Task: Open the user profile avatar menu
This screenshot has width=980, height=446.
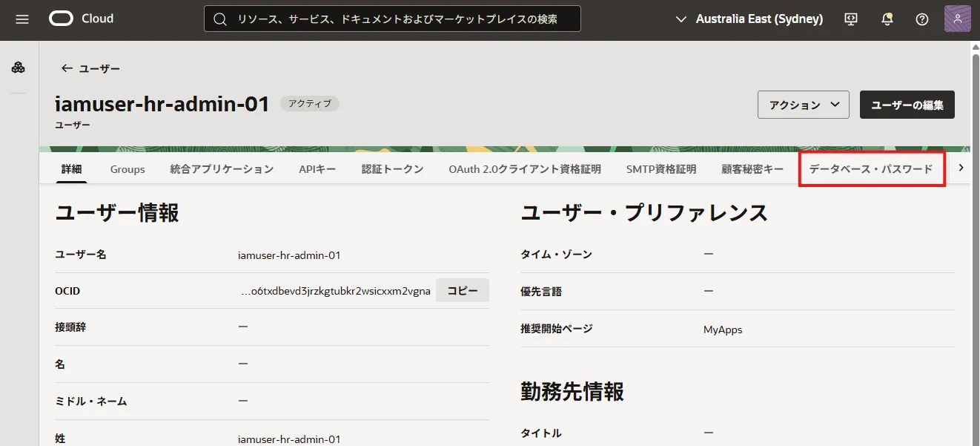Action: [957, 19]
